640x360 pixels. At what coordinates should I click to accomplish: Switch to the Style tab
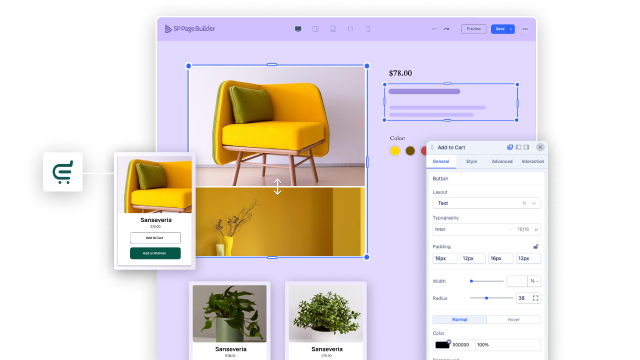click(471, 162)
